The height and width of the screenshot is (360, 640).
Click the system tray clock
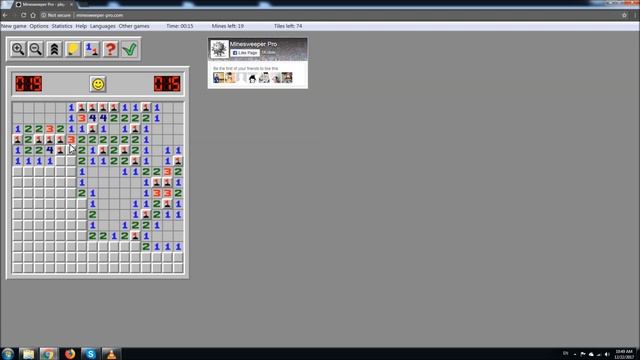point(623,354)
